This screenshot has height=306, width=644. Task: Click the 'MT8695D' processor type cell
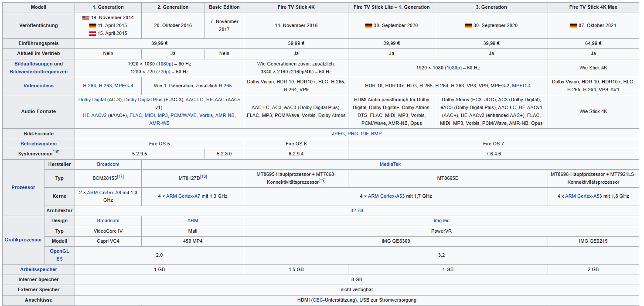(x=448, y=179)
